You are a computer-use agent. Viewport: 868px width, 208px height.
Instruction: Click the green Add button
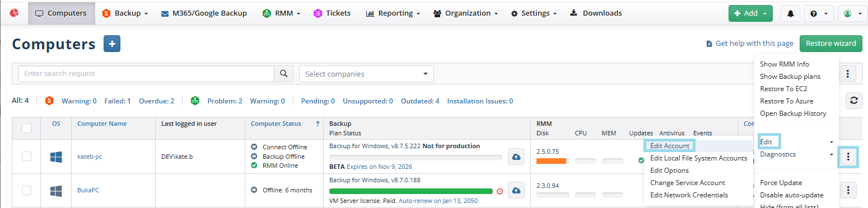point(750,13)
